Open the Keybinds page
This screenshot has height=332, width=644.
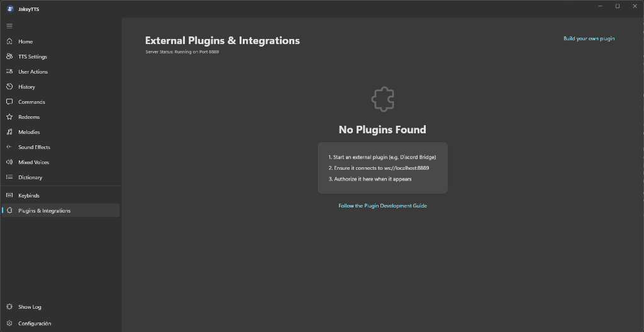coord(61,196)
